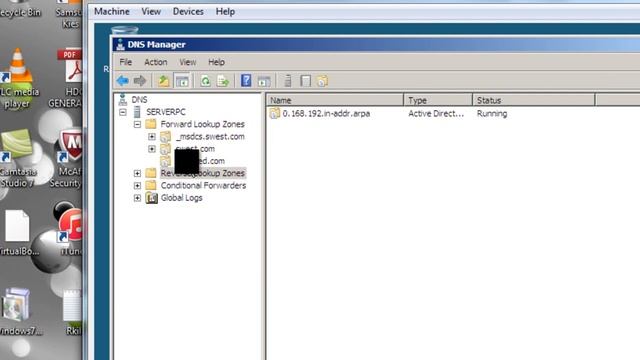The width and height of the screenshot is (640, 360).
Task: Open the VirtualBox Devices menu
Action: (x=188, y=11)
